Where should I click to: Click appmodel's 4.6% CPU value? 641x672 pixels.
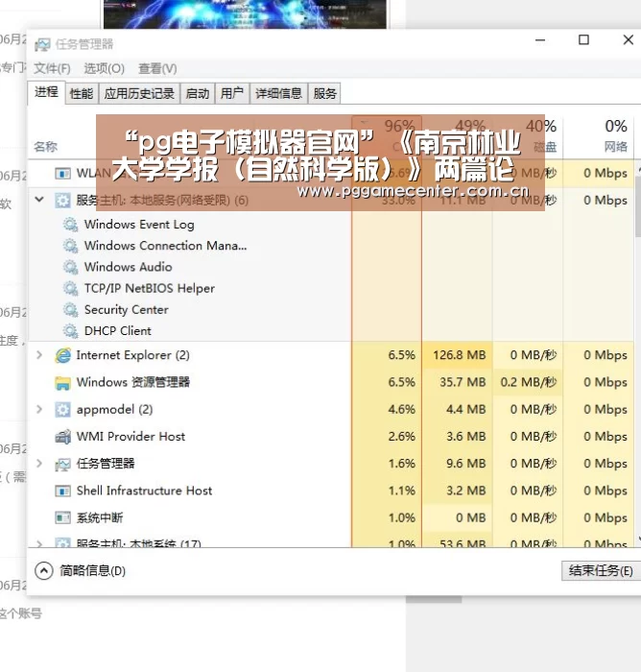pyautogui.click(x=401, y=409)
